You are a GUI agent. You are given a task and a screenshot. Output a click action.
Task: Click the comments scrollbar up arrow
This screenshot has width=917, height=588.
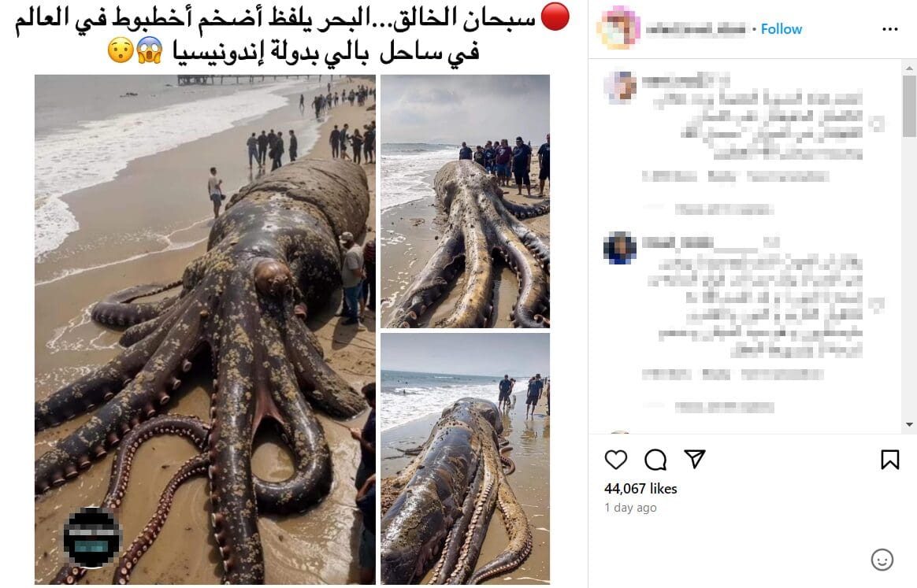(909, 68)
